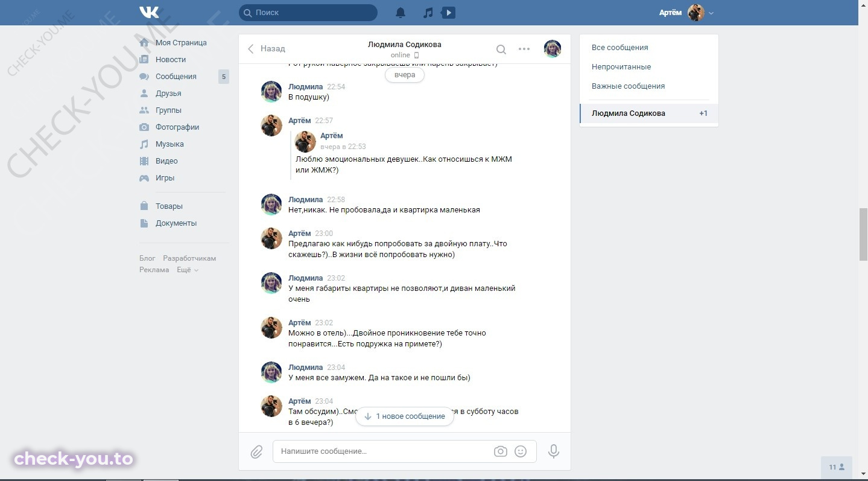The image size is (868, 481).
Task: Search within conversation magnifier icon
Action: point(501,49)
